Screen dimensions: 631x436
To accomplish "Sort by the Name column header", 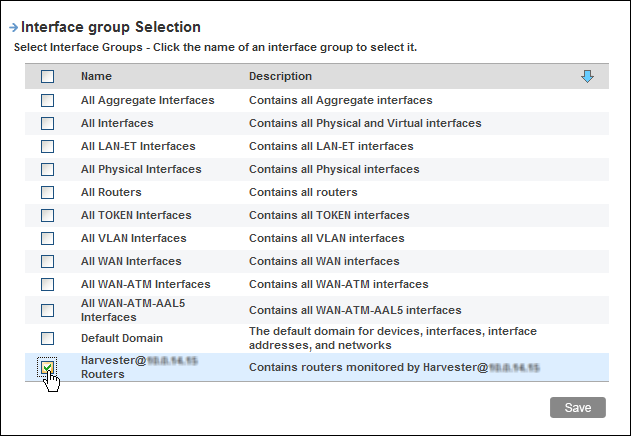I will pyautogui.click(x=96, y=77).
